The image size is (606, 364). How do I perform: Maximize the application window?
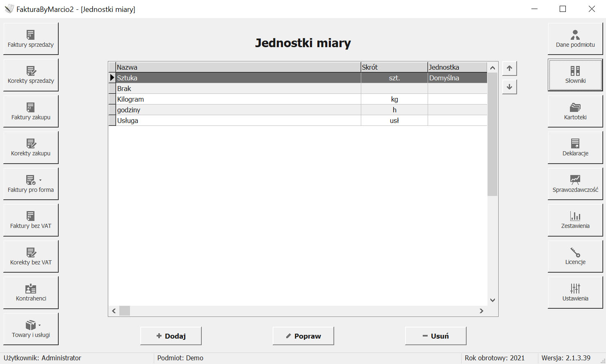click(x=563, y=9)
